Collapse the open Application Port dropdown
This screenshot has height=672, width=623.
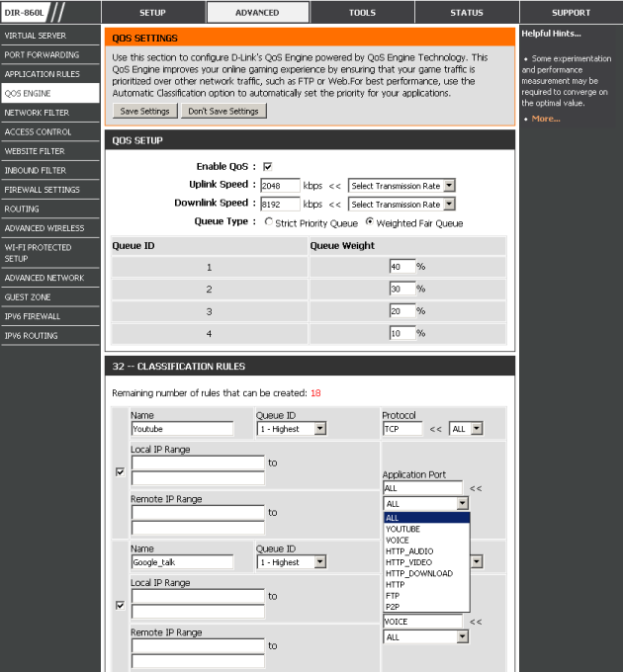click(462, 503)
